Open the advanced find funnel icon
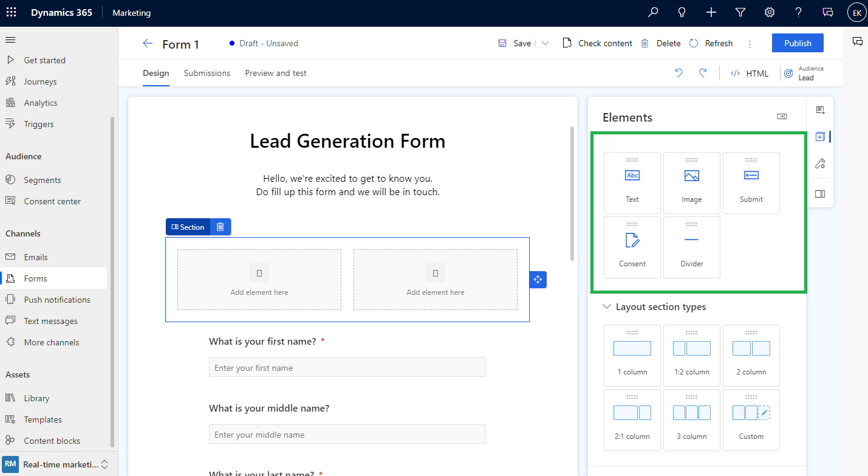Screen dimensions: 868x476 click(x=740, y=12)
